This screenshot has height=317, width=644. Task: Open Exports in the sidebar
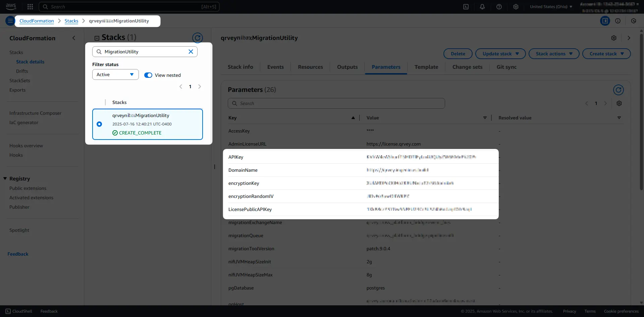[x=17, y=90]
